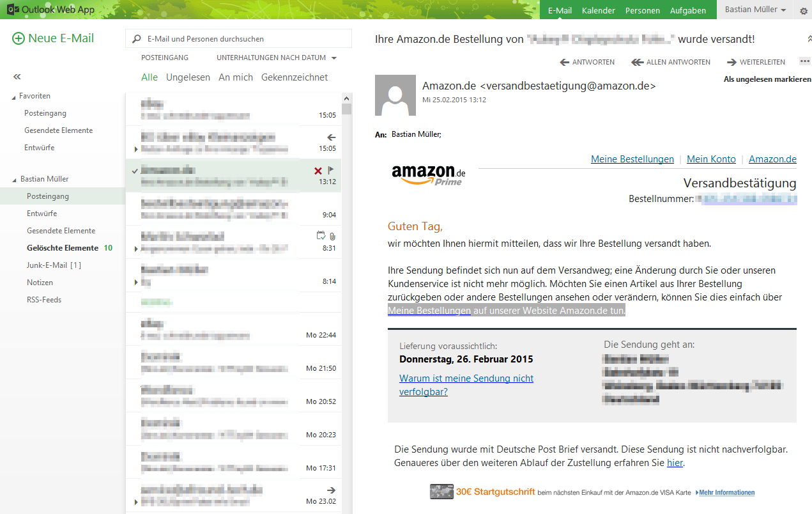The height and width of the screenshot is (514, 812).
Task: Open Entwürfe under Favoriten
Action: point(40,148)
